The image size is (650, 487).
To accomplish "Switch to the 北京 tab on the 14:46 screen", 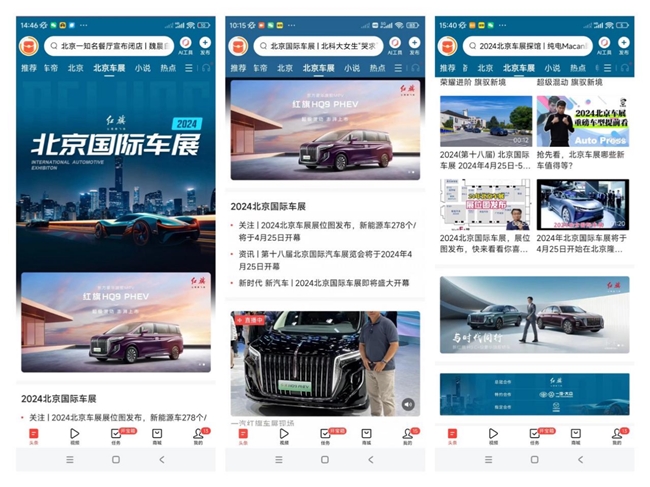I will click(x=75, y=68).
